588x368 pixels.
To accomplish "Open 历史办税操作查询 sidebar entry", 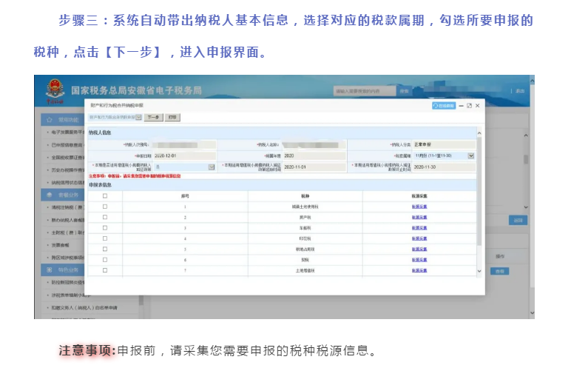I will 67,170.
